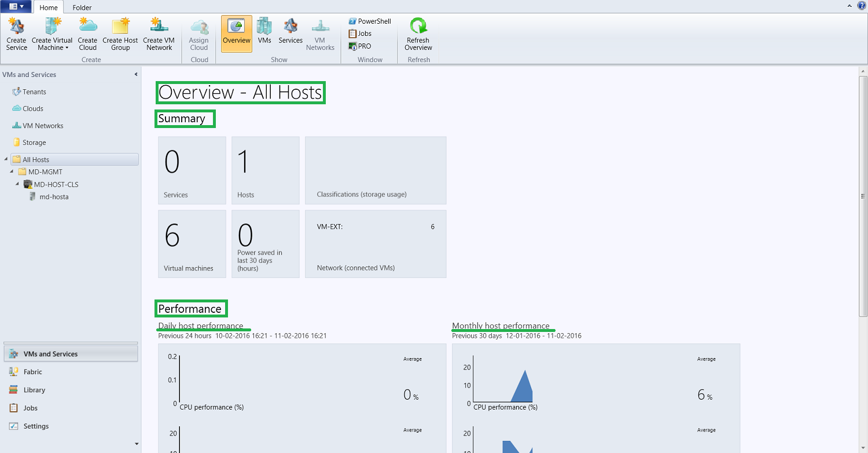Refresh the Overview with Refresh Overview
Viewport: 868px width, 453px height.
tap(417, 33)
